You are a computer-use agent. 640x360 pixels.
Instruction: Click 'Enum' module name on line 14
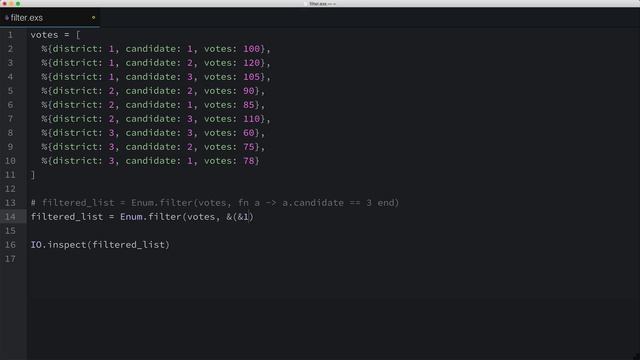point(131,217)
